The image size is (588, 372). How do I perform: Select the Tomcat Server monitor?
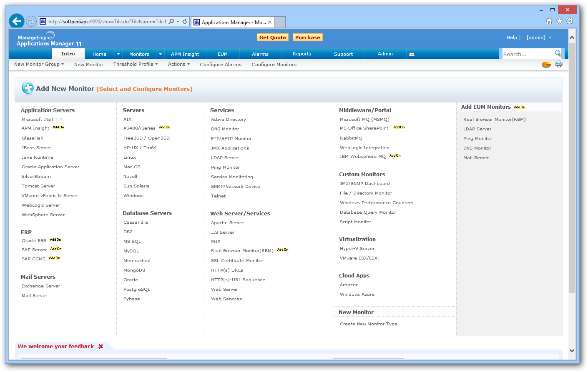tap(38, 186)
